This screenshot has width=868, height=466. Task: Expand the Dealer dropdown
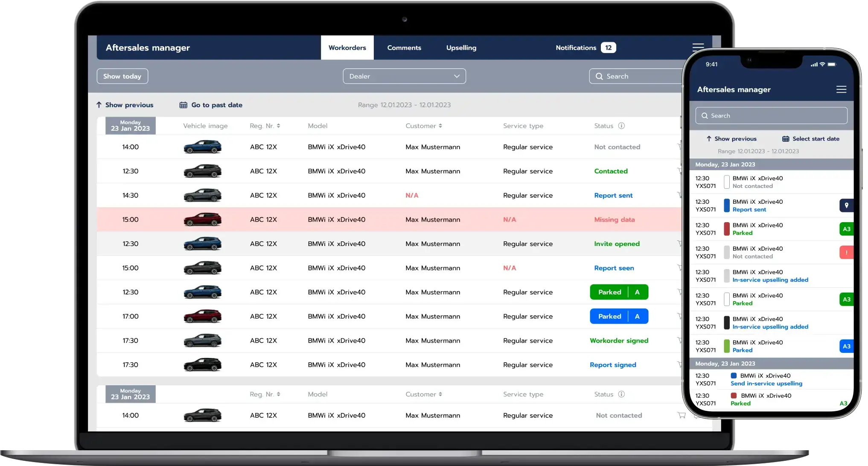(x=404, y=76)
